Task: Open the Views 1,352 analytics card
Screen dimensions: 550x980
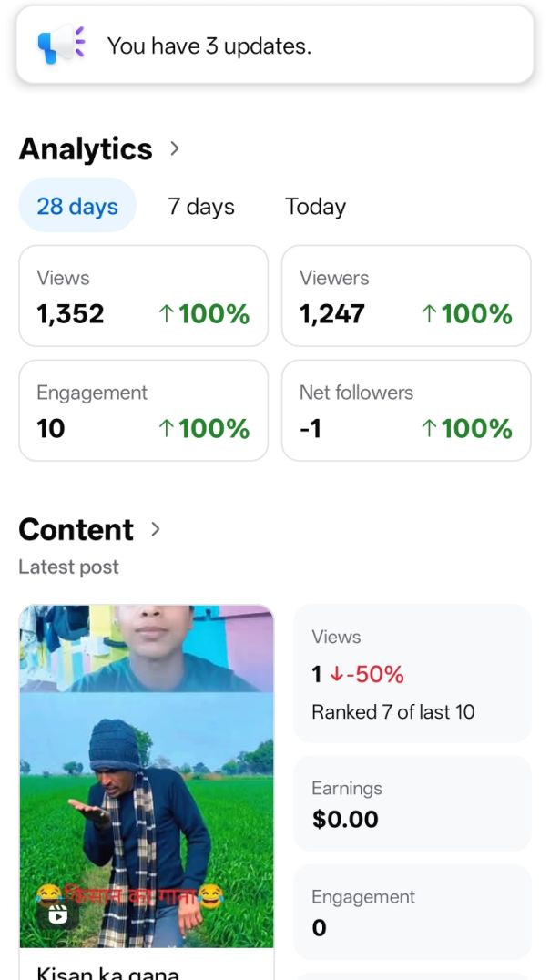Action: point(143,296)
